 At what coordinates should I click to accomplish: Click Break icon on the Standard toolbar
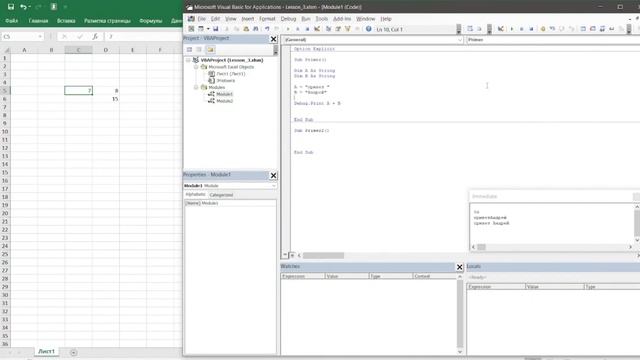298,29
